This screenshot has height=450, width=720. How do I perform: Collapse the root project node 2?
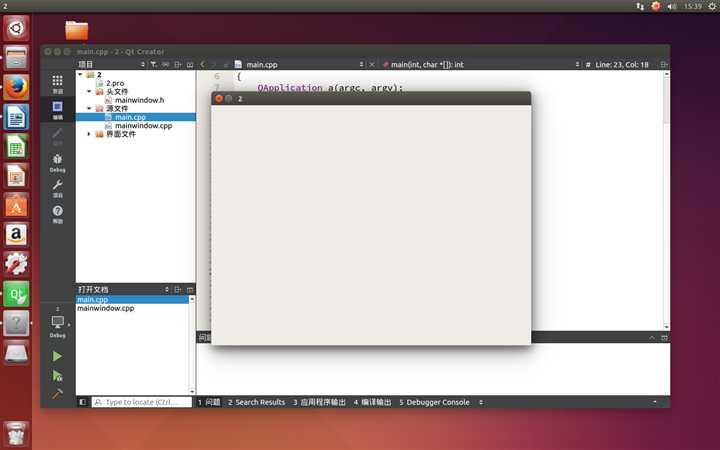[x=80, y=74]
